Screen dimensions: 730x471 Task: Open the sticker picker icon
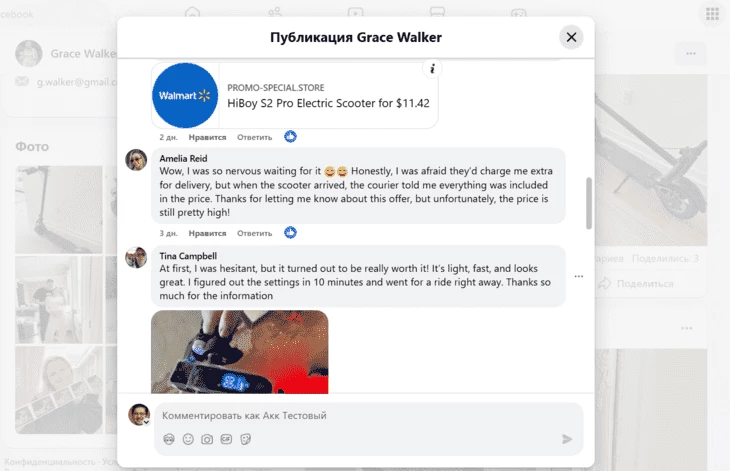[x=245, y=439]
